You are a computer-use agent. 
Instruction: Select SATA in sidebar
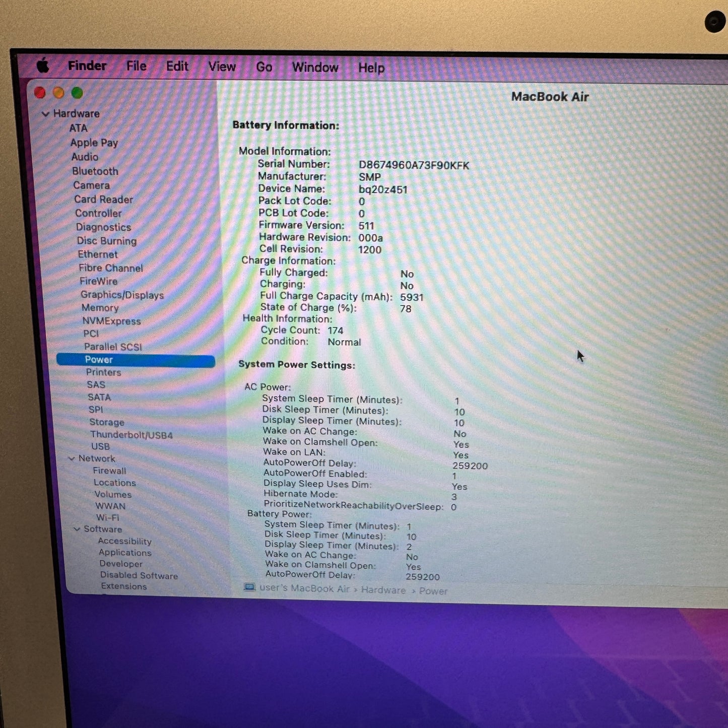99,397
